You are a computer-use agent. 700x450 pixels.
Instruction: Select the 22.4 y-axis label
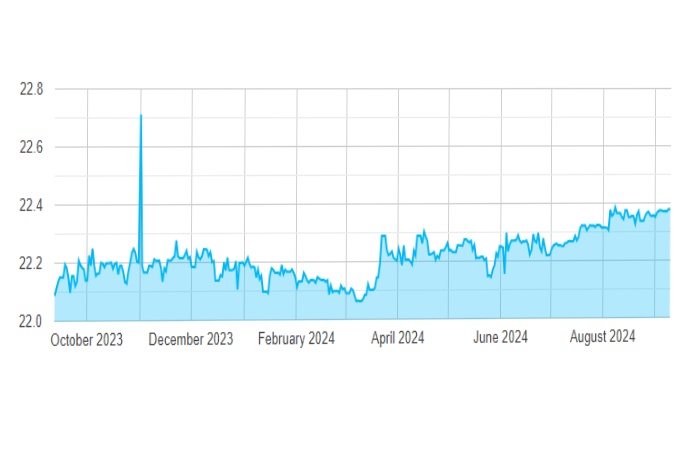point(31,205)
